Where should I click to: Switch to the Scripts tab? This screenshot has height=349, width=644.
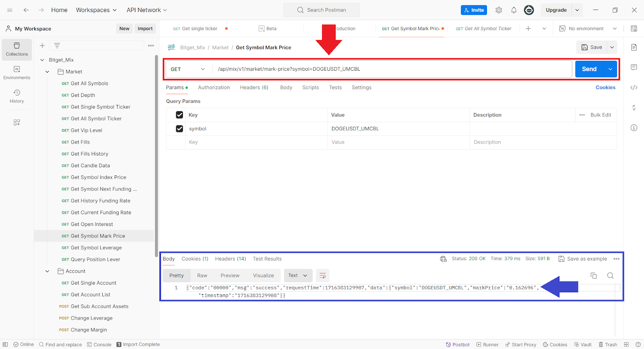[x=310, y=88]
